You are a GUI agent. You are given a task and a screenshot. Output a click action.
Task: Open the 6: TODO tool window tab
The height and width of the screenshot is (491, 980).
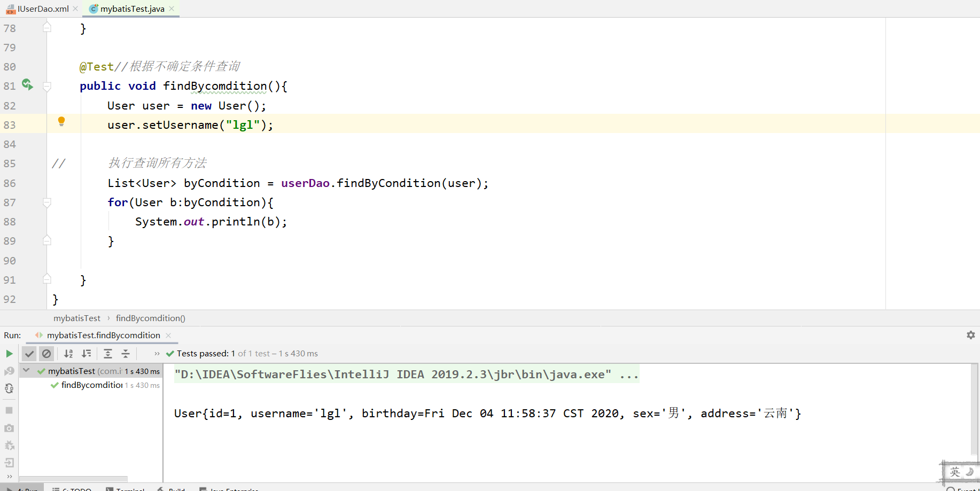click(x=72, y=488)
